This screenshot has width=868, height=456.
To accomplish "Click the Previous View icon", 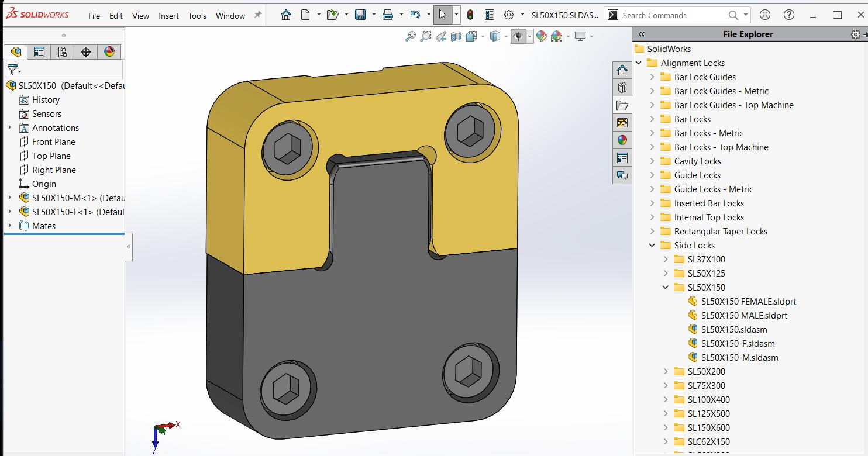I will (x=441, y=36).
